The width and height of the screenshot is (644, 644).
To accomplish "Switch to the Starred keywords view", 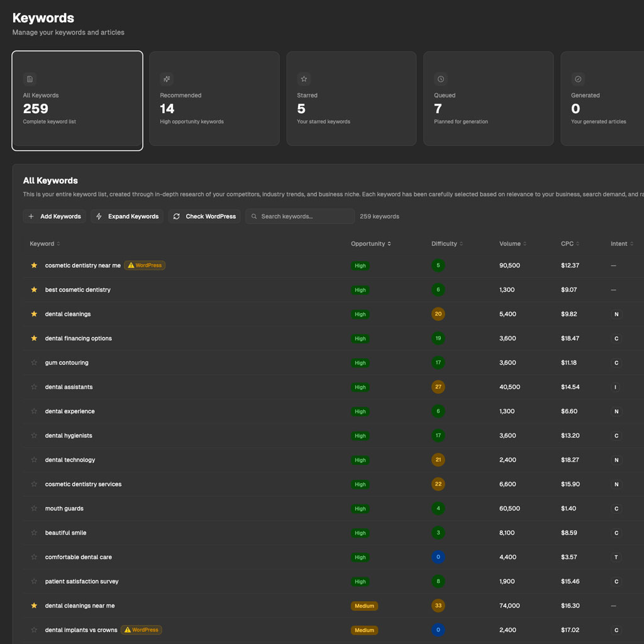I will [351, 98].
